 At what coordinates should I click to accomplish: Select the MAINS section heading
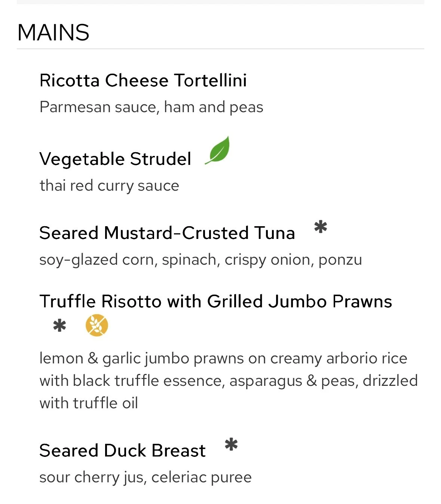(53, 33)
